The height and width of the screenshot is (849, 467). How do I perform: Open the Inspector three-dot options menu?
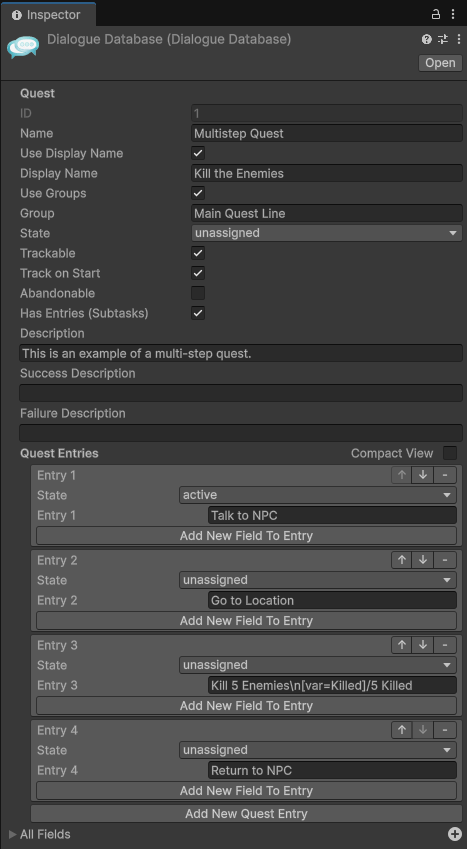[452, 15]
